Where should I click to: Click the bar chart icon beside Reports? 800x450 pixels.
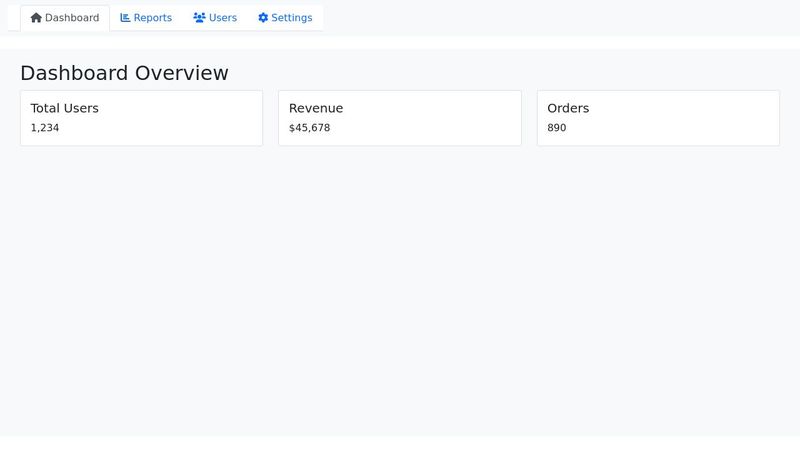click(x=125, y=18)
